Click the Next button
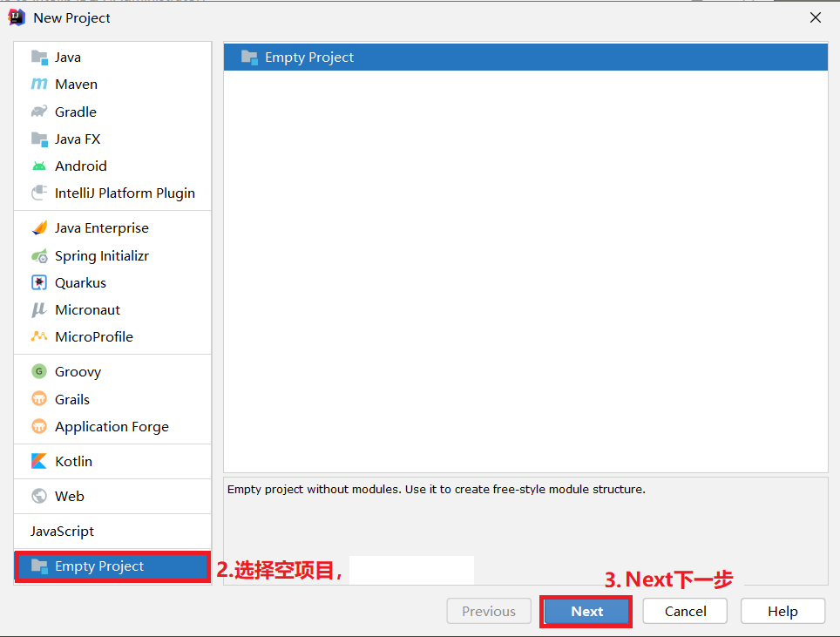Viewport: 840px width, 637px height. tap(586, 611)
